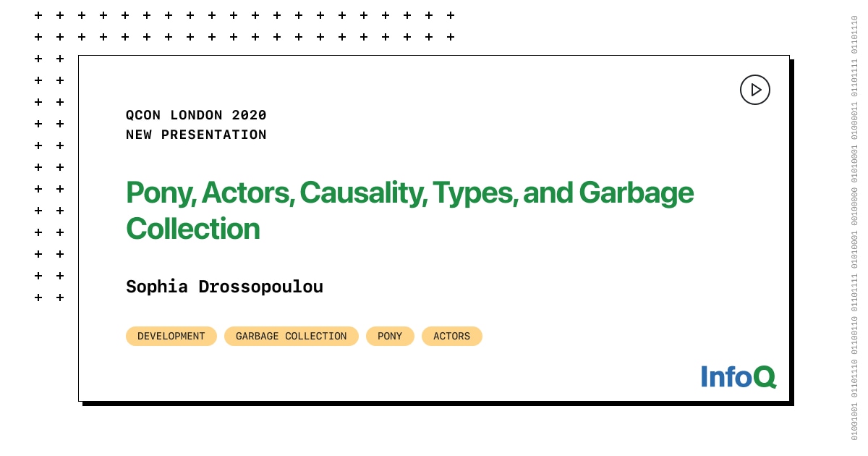Click the last plus sign in the top row
The height and width of the screenshot is (456, 868).
click(451, 15)
